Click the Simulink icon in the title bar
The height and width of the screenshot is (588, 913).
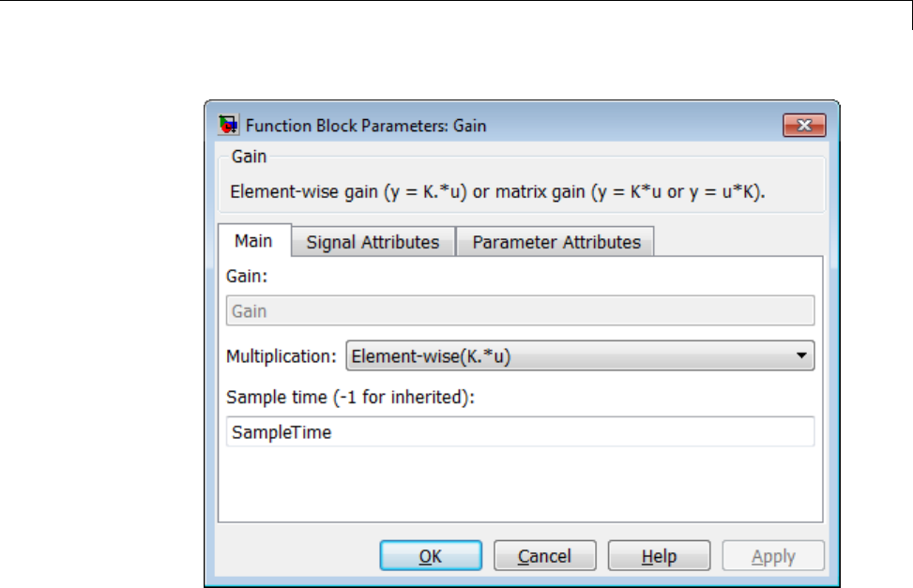228,125
